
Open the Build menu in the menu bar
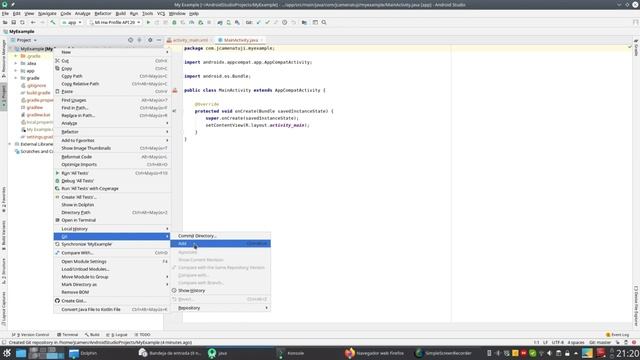120,13
